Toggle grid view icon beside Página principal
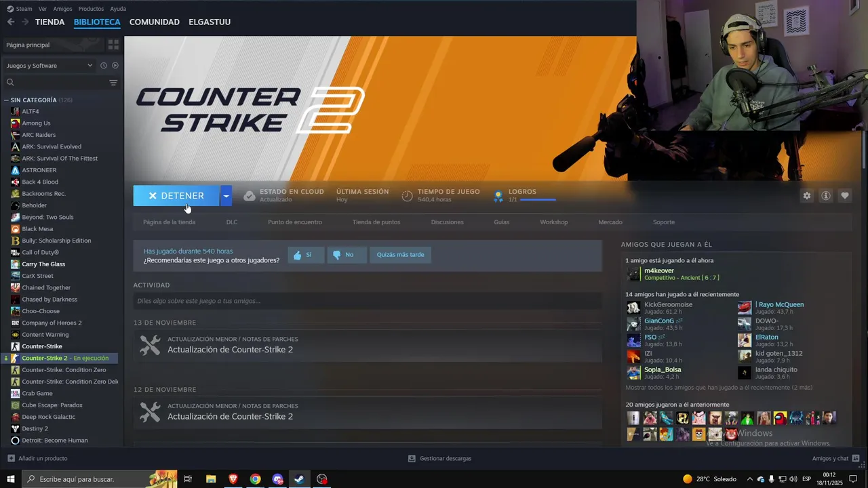Viewport: 868px width, 488px height. tap(113, 45)
